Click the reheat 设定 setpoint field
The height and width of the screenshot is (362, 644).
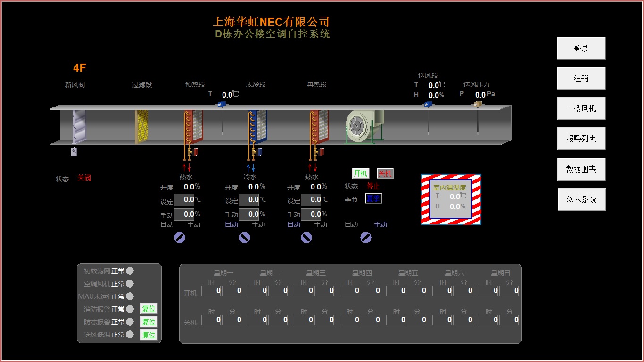click(x=311, y=200)
